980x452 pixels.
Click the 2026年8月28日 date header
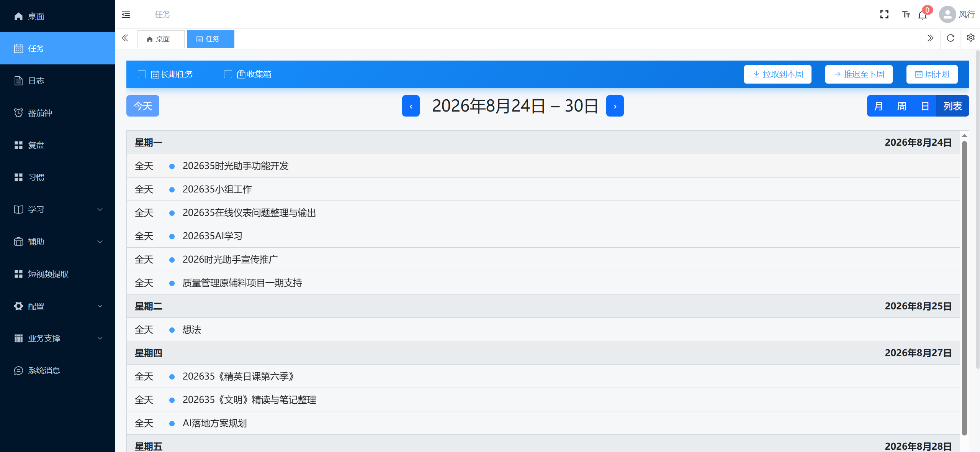point(918,446)
